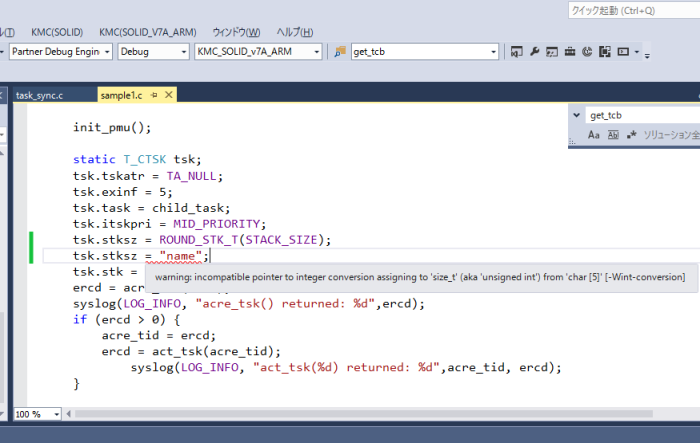Viewport: 700px width, 443px height.
Task: Toggle Match case in find panel
Action: click(x=593, y=134)
